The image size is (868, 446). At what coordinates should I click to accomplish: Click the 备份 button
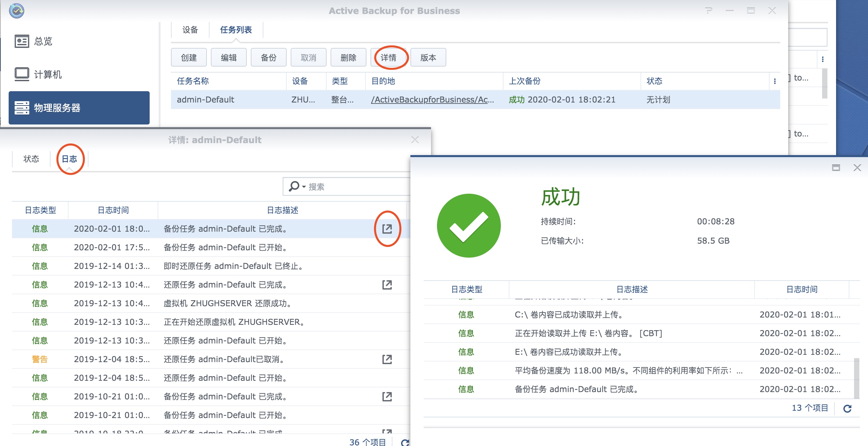(269, 58)
